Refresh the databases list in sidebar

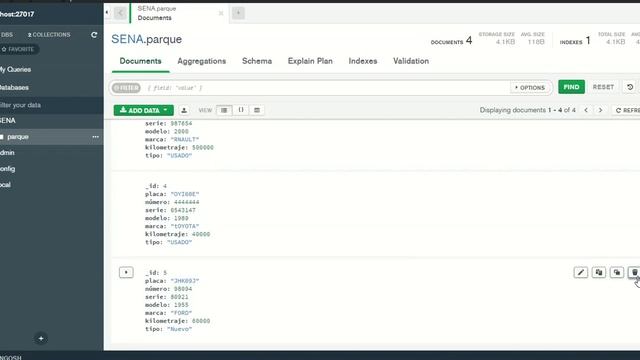[x=94, y=35]
